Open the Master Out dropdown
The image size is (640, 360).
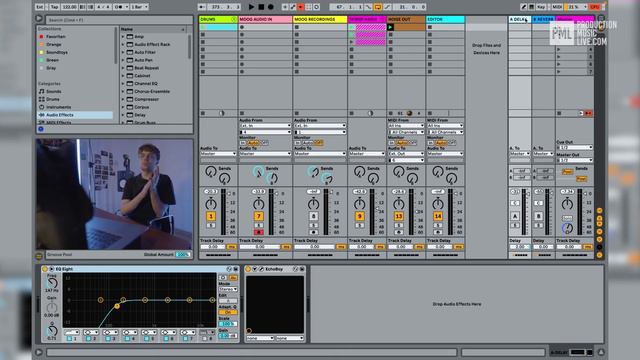[575, 160]
